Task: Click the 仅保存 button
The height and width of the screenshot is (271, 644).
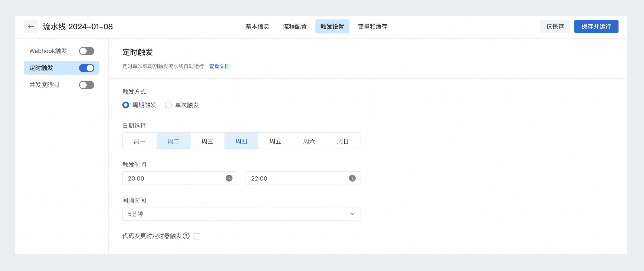Action: point(555,26)
